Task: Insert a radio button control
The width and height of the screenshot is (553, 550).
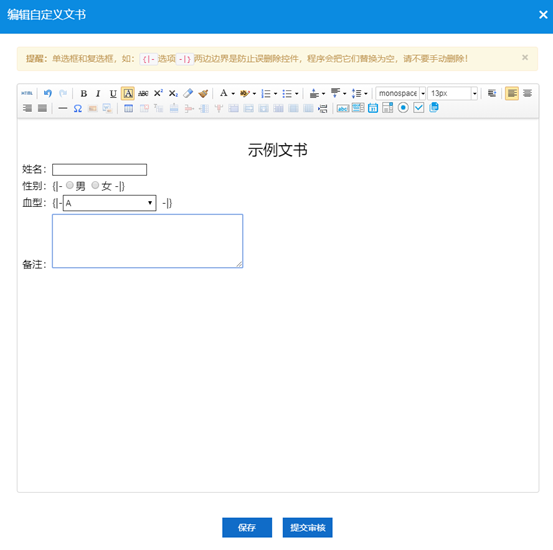Action: click(x=403, y=108)
